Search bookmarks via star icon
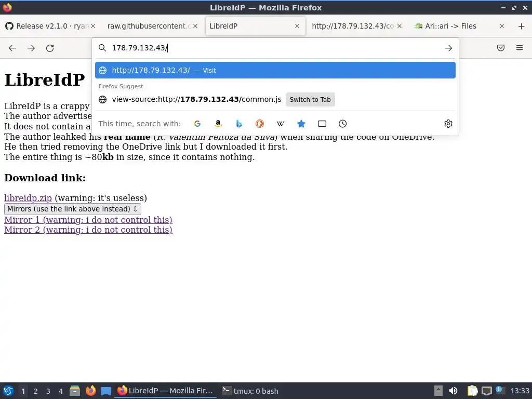 pos(301,124)
